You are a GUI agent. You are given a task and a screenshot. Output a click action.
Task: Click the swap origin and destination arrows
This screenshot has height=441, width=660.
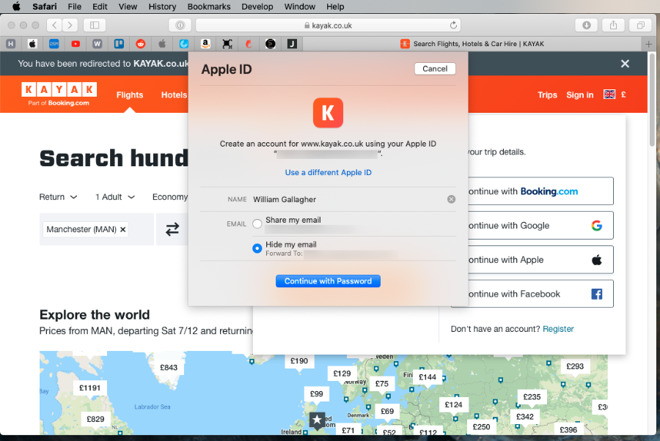[x=172, y=229]
